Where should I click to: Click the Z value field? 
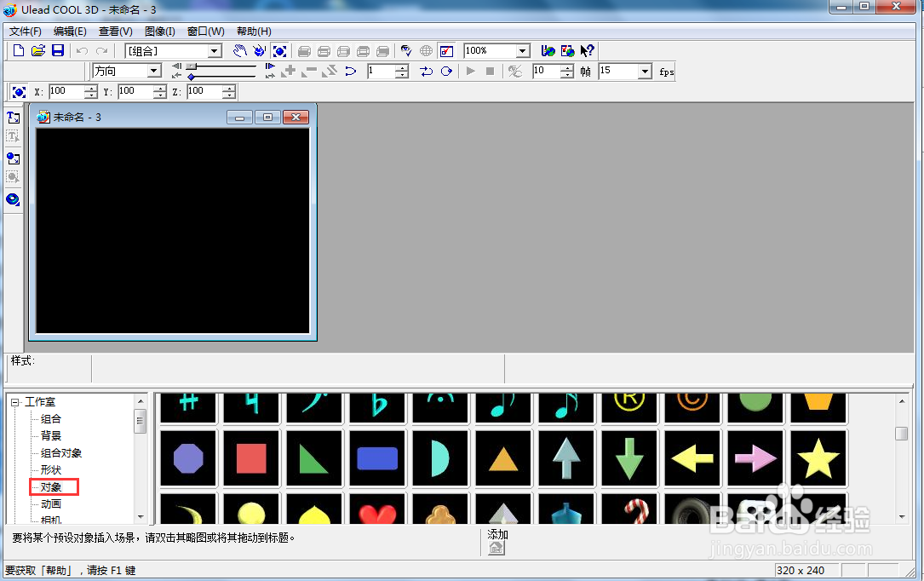click(204, 91)
